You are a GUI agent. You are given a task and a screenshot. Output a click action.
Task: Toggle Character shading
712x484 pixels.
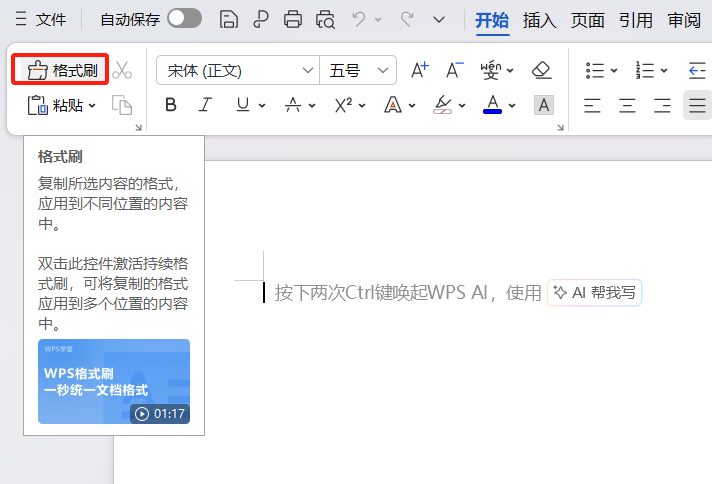(x=544, y=105)
